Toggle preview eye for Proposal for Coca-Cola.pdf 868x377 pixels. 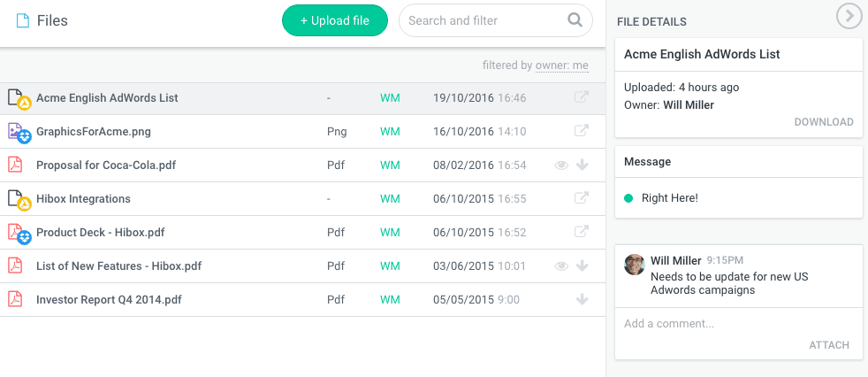[561, 165]
